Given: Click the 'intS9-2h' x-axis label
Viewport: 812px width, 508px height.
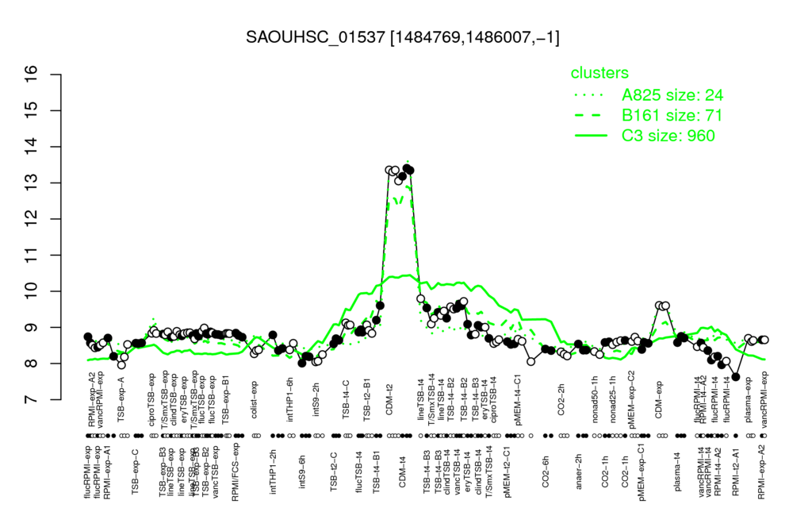Looking at the screenshot, I should coord(317,400).
